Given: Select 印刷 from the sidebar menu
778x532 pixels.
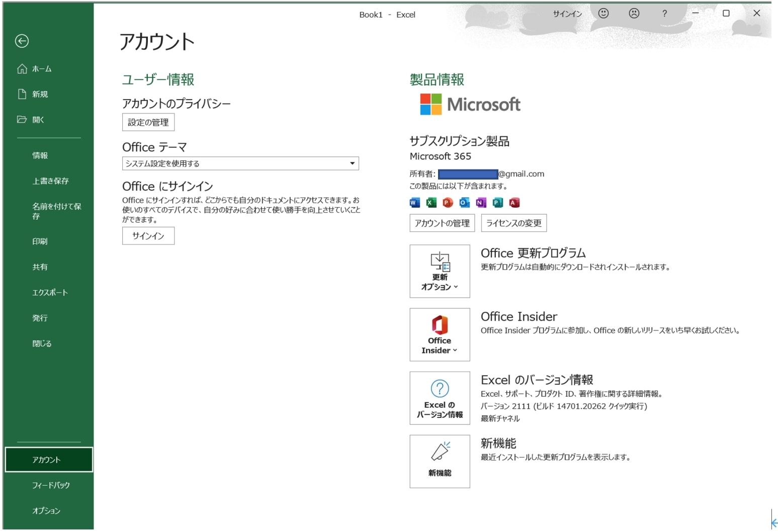Looking at the screenshot, I should pos(40,241).
